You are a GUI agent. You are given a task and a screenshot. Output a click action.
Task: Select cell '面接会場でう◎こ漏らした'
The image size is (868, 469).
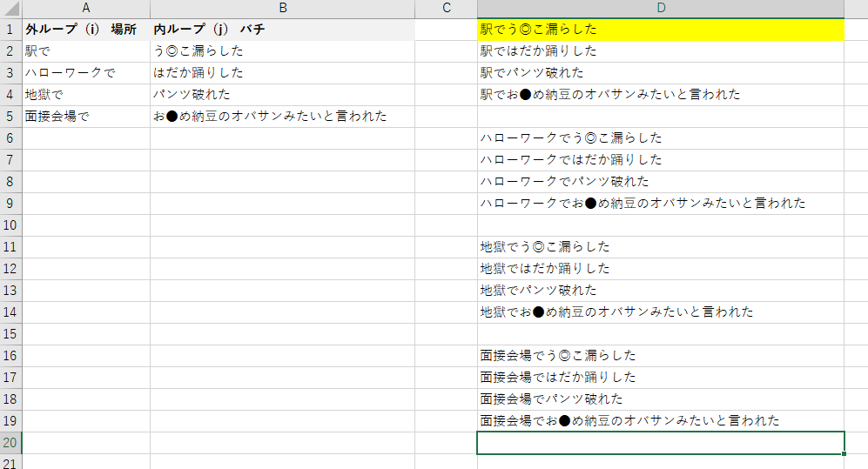661,356
